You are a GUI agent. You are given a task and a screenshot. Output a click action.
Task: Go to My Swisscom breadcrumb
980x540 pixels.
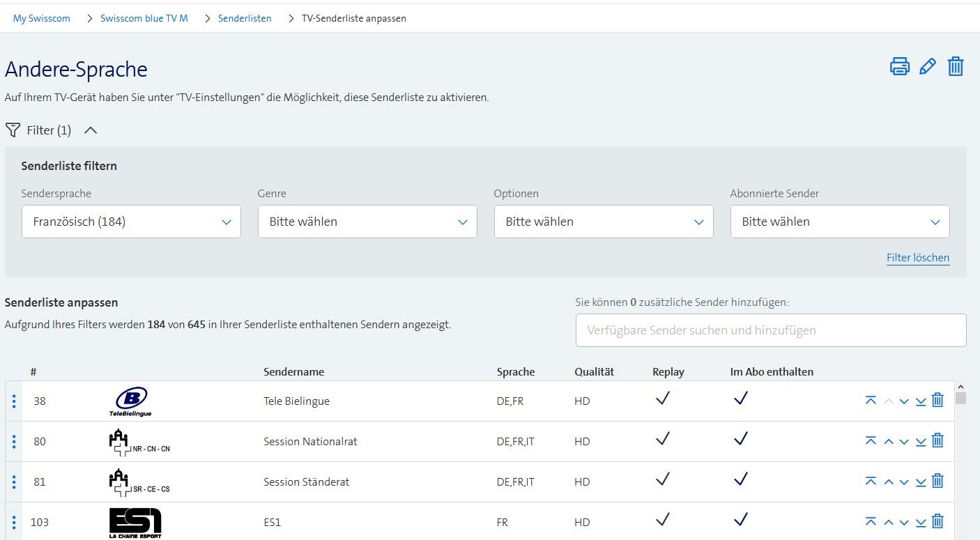(x=42, y=18)
